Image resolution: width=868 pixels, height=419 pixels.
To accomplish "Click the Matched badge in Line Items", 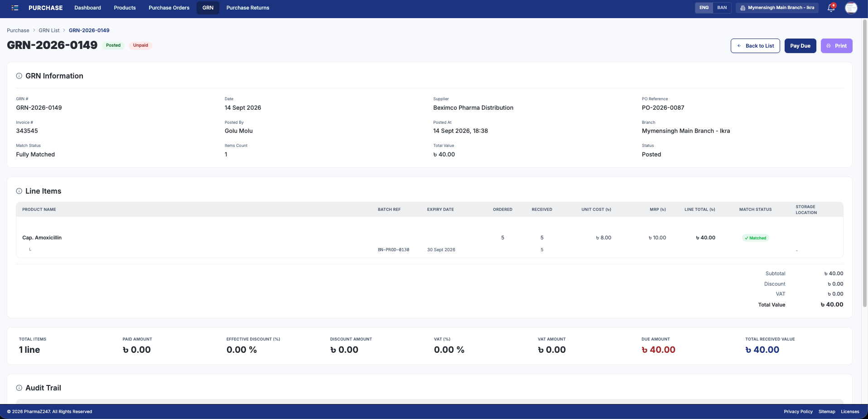I will (756, 238).
